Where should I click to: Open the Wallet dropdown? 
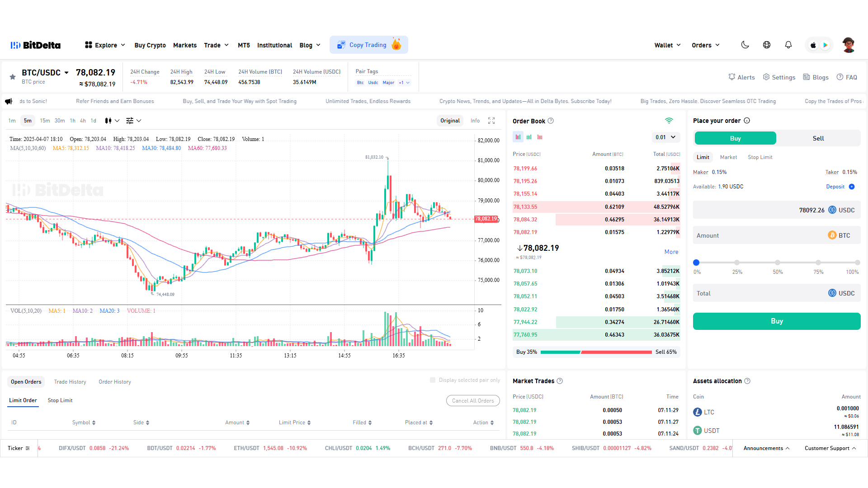click(667, 45)
